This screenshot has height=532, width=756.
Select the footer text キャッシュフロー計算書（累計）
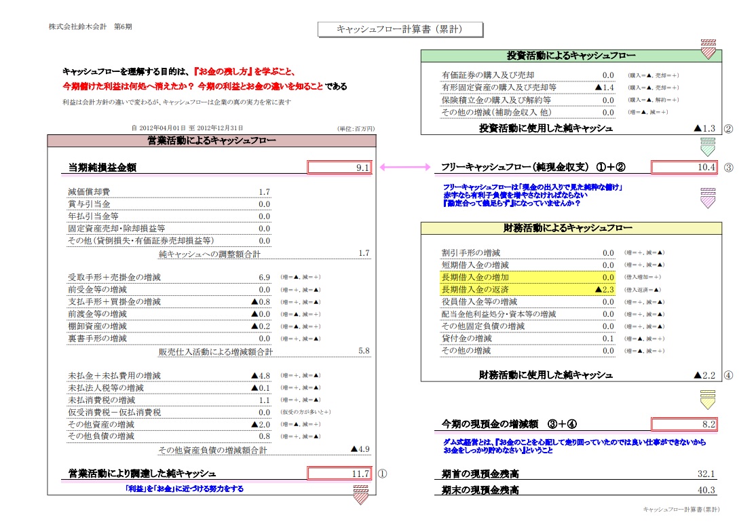click(x=681, y=510)
